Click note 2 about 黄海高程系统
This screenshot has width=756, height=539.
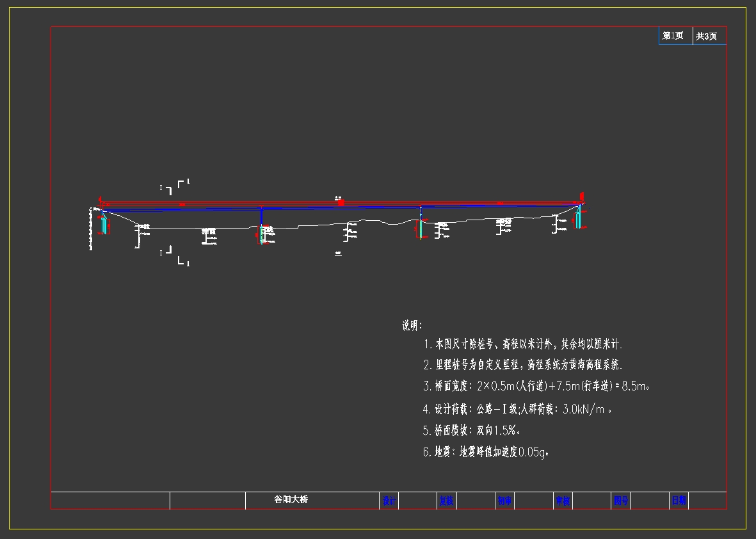(x=523, y=365)
